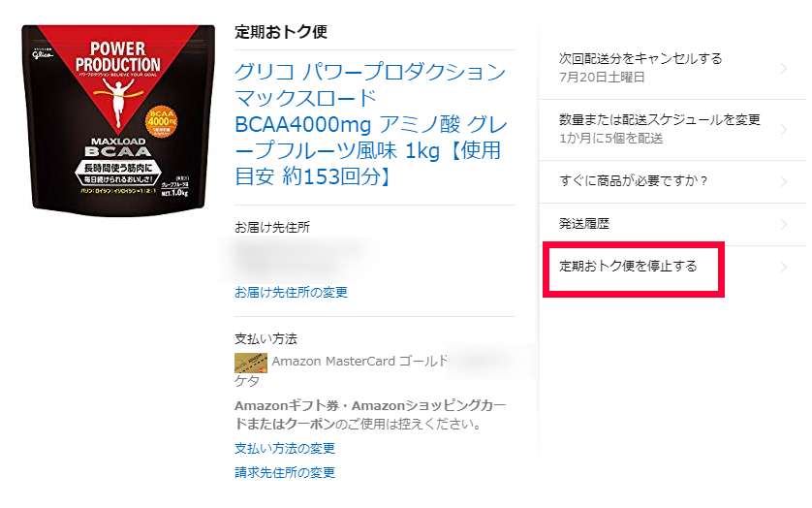Click chevron arrow beside 数量または配送スケジュールを変更

(x=784, y=129)
